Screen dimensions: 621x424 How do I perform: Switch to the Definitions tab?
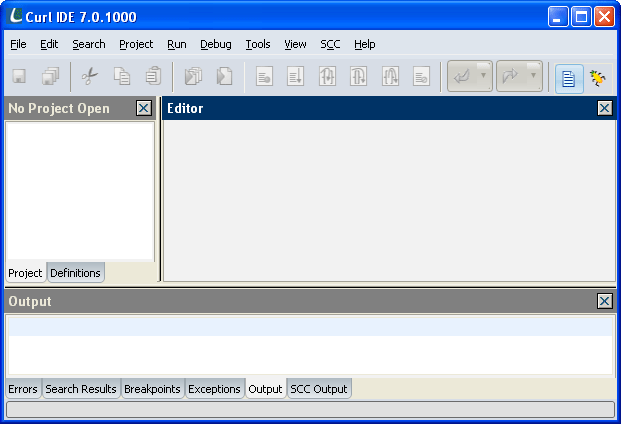pyautogui.click(x=75, y=273)
